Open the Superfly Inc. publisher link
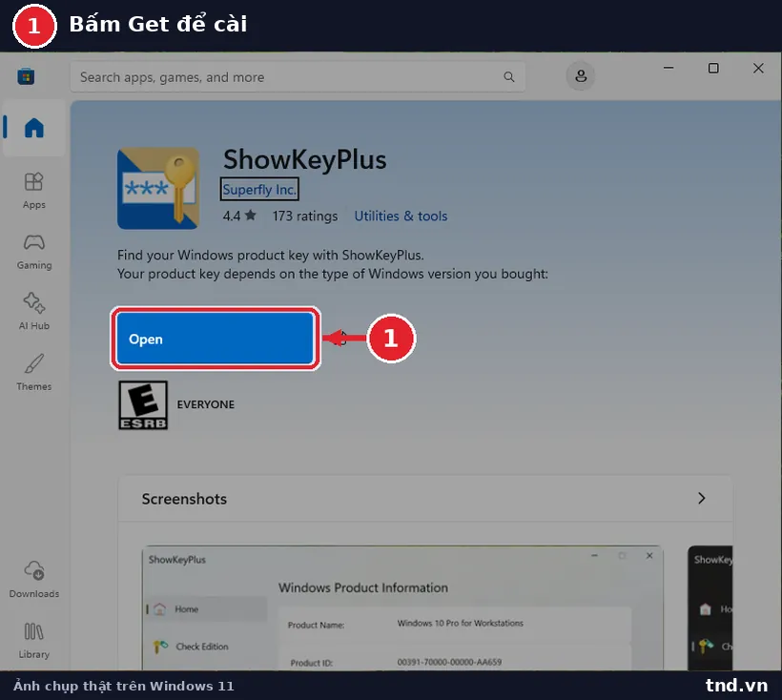 259,190
